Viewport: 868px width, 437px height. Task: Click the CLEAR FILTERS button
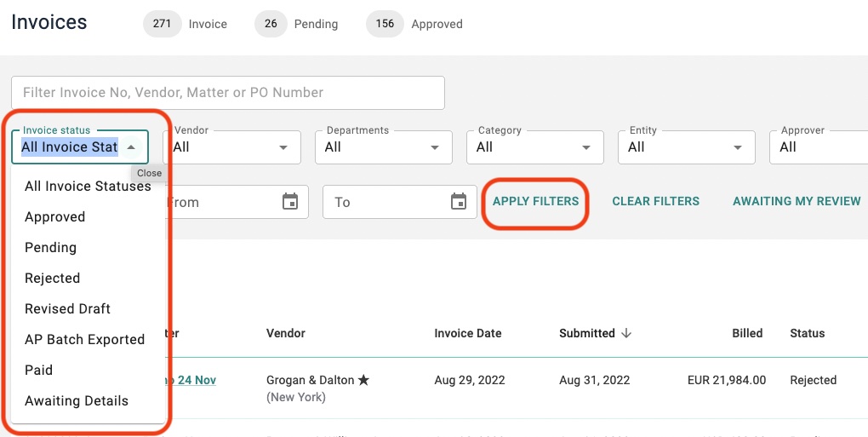(x=655, y=202)
